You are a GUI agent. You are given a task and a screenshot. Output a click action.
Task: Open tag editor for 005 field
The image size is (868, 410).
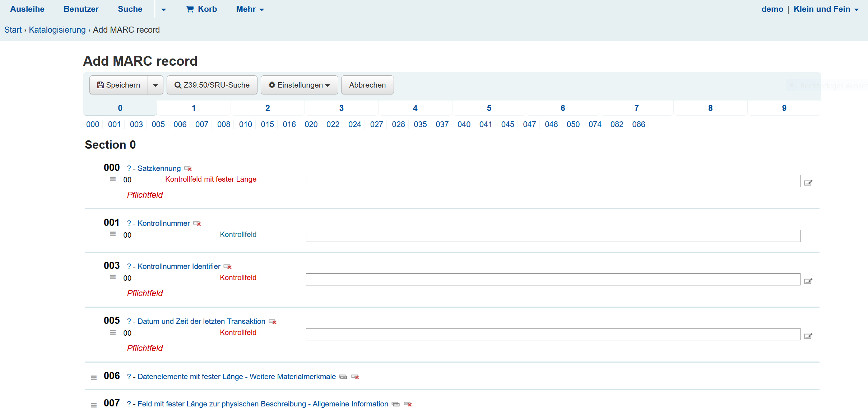pyautogui.click(x=808, y=336)
